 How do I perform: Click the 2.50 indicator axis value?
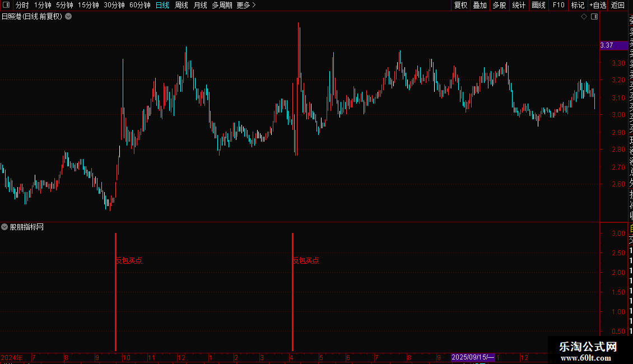(x=618, y=253)
